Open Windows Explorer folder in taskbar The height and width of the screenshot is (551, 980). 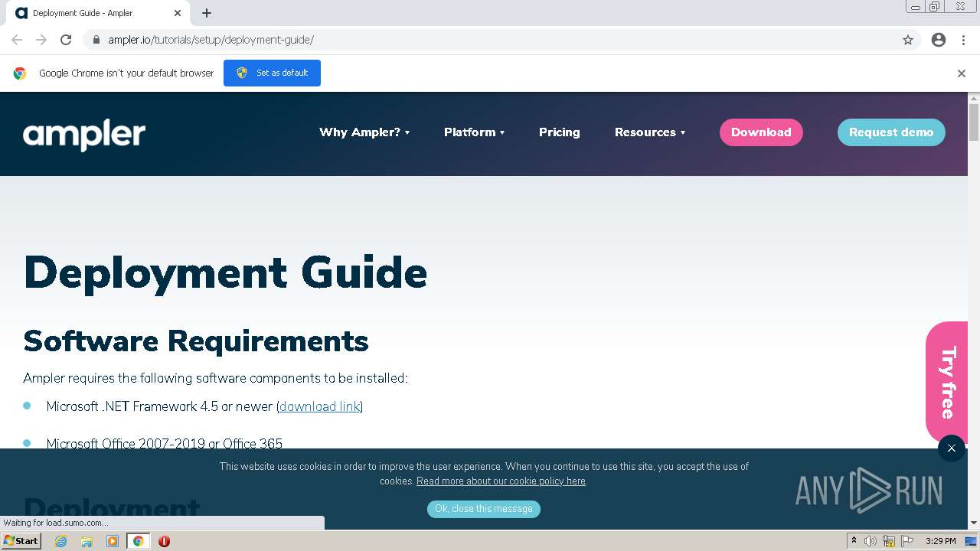pyautogui.click(x=87, y=541)
